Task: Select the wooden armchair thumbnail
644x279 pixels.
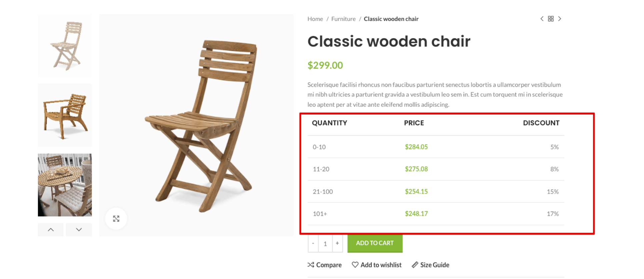Action: 65,115
